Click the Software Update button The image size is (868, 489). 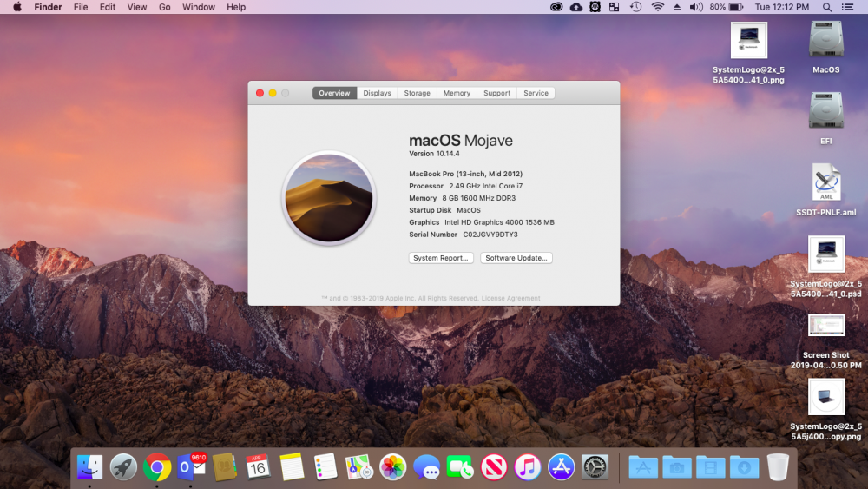[x=516, y=258]
